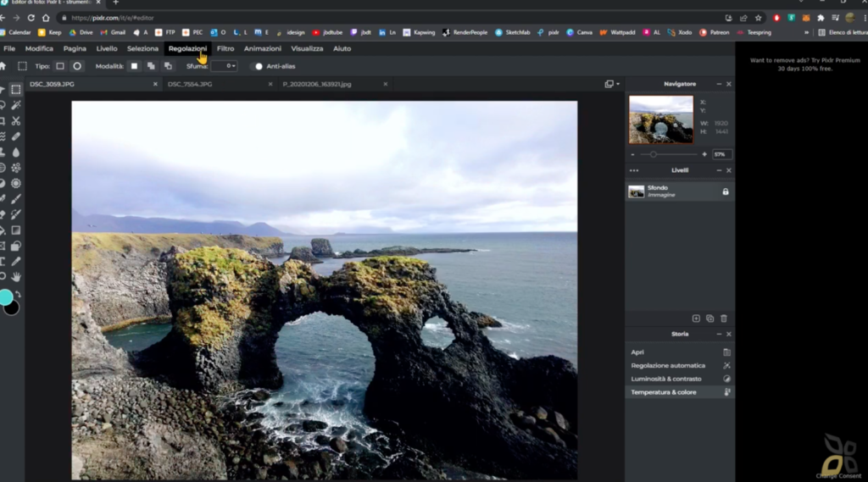Viewport: 868px width, 482px height.
Task: Open the Visualizza menu
Action: tap(307, 48)
